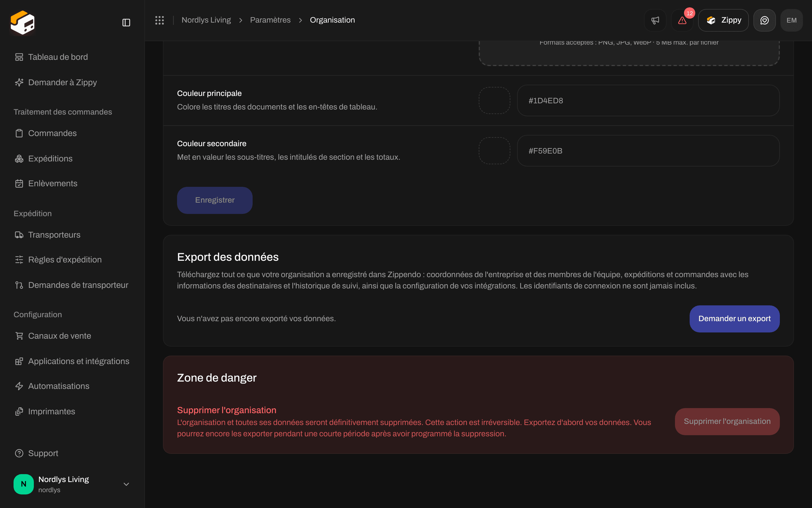The width and height of the screenshot is (812, 508).
Task: Open Zippy assistant button
Action: [x=723, y=20]
